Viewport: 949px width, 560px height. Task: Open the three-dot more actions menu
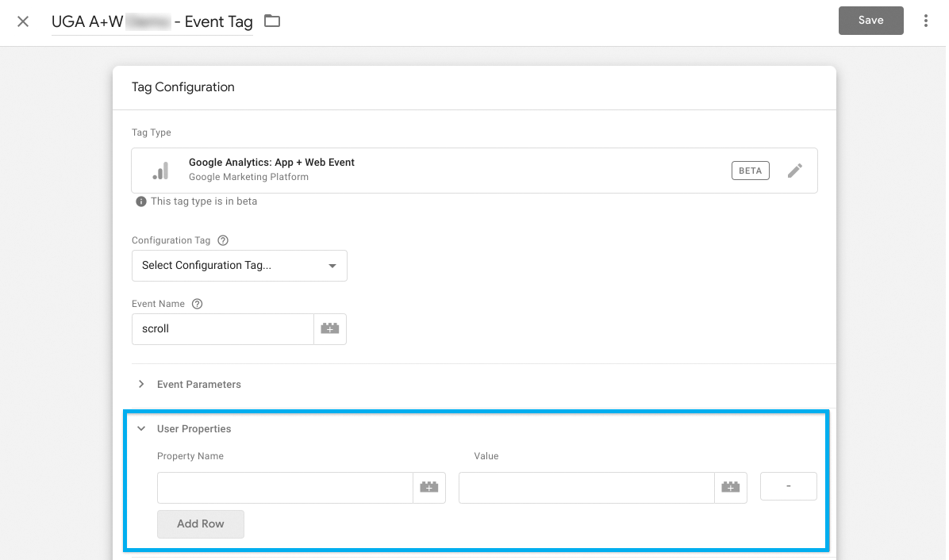(925, 21)
